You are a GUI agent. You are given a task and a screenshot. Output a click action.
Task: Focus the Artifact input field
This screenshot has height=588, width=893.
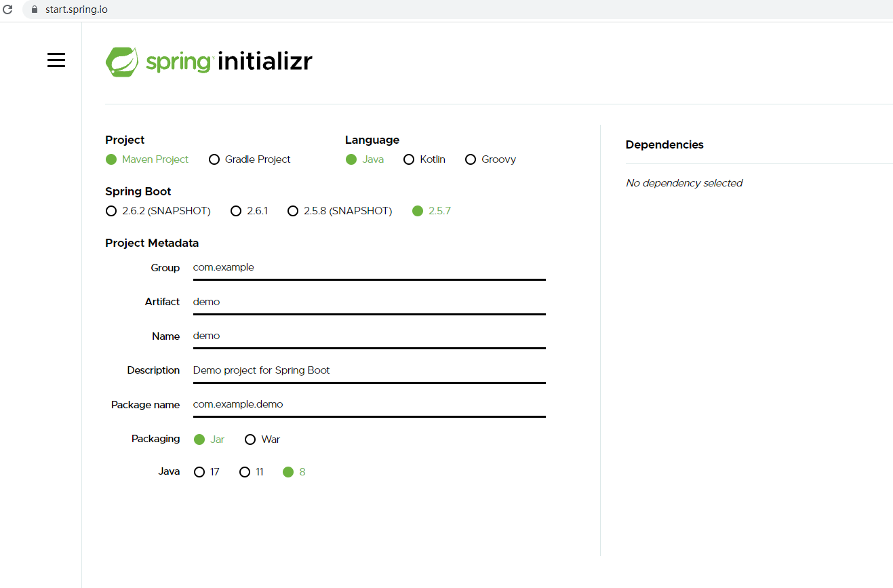(x=370, y=302)
